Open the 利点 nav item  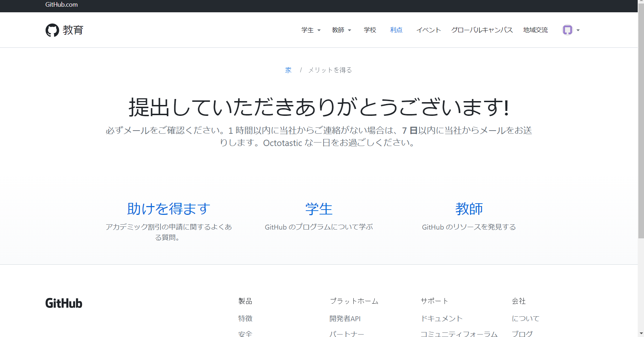pyautogui.click(x=396, y=30)
